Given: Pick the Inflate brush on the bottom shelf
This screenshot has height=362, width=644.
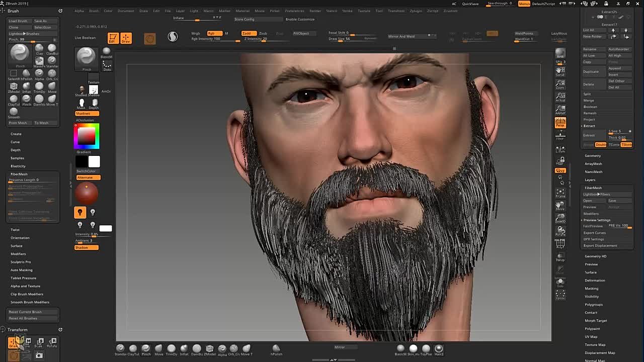Looking at the screenshot, I should 184,349.
